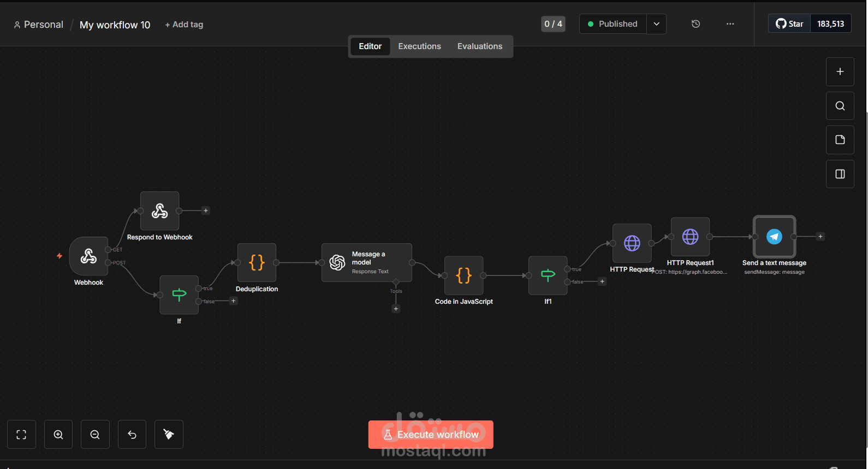This screenshot has height=469, width=868.
Task: Open the Code in JavaScript node
Action: click(x=464, y=275)
